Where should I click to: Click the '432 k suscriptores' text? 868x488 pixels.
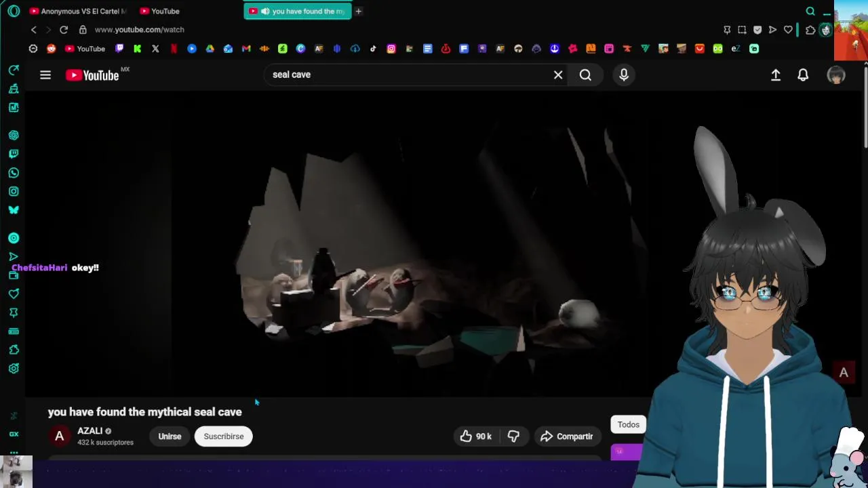tap(105, 443)
